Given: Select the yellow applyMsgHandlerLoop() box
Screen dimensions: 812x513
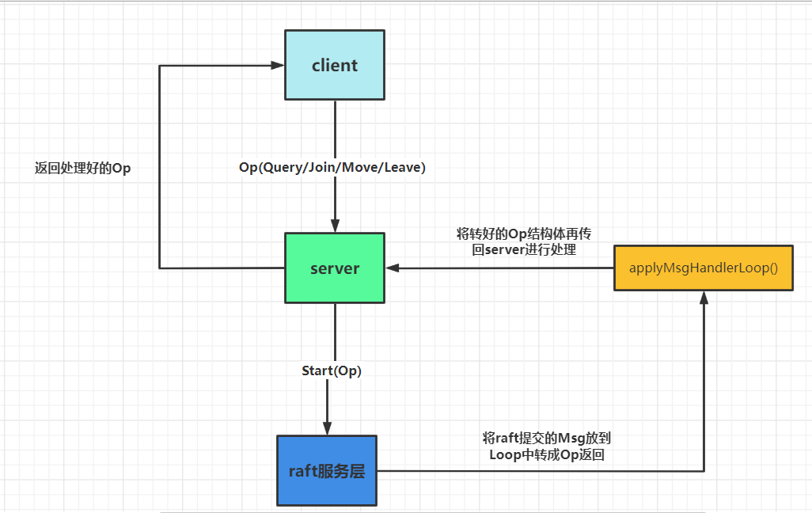Looking at the screenshot, I should 704,268.
